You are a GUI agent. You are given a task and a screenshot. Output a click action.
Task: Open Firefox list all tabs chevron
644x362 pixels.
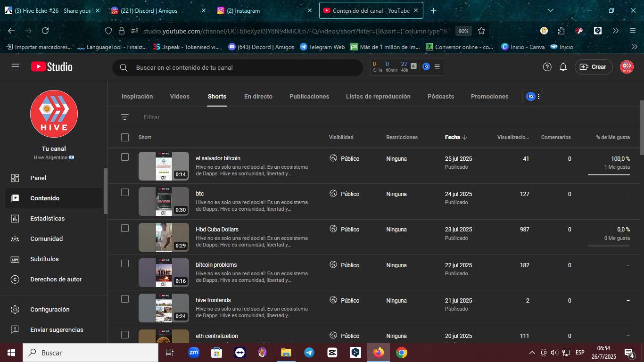(x=551, y=10)
